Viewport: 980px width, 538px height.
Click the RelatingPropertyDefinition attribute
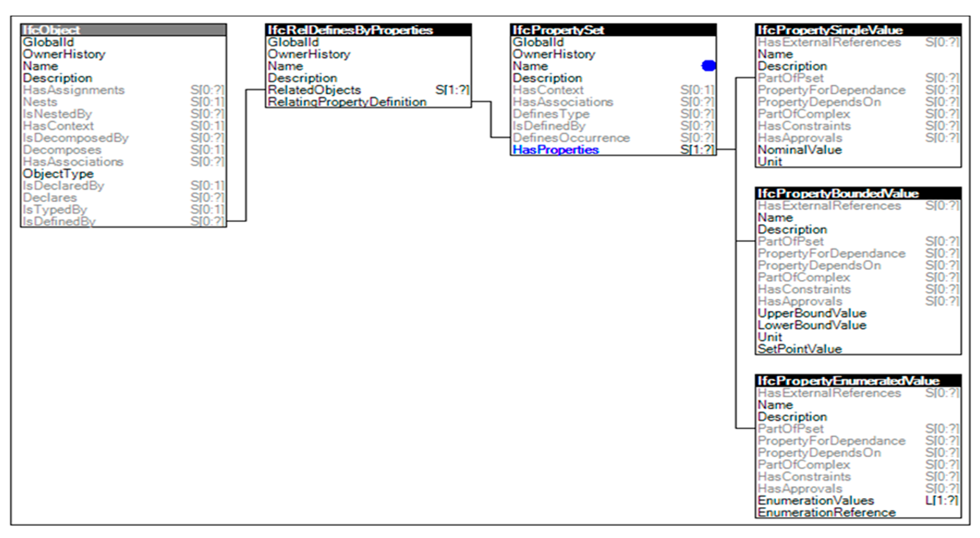347,102
